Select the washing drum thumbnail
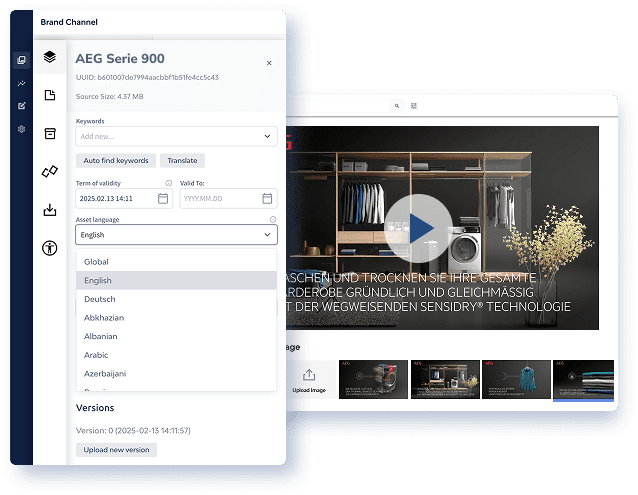 click(373, 379)
